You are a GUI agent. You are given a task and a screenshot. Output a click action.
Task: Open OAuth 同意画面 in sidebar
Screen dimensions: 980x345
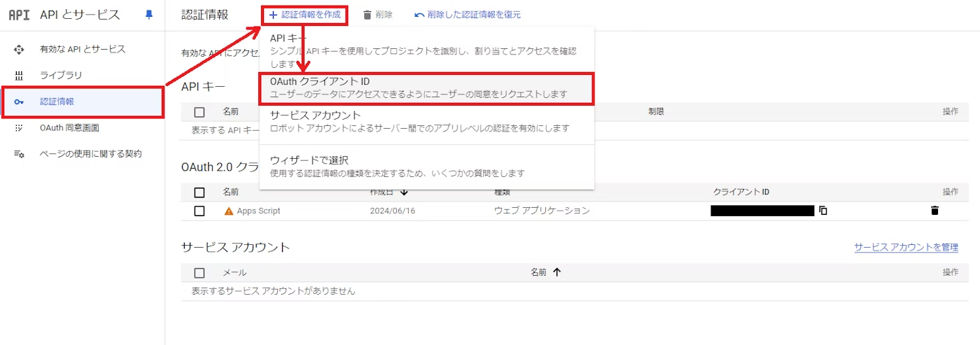tap(83, 127)
